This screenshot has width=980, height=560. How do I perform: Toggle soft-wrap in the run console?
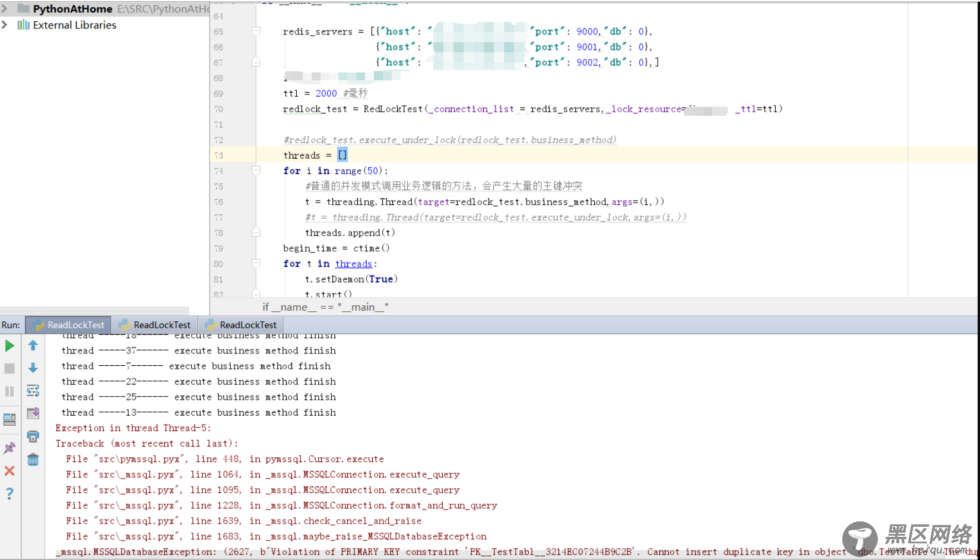[33, 391]
